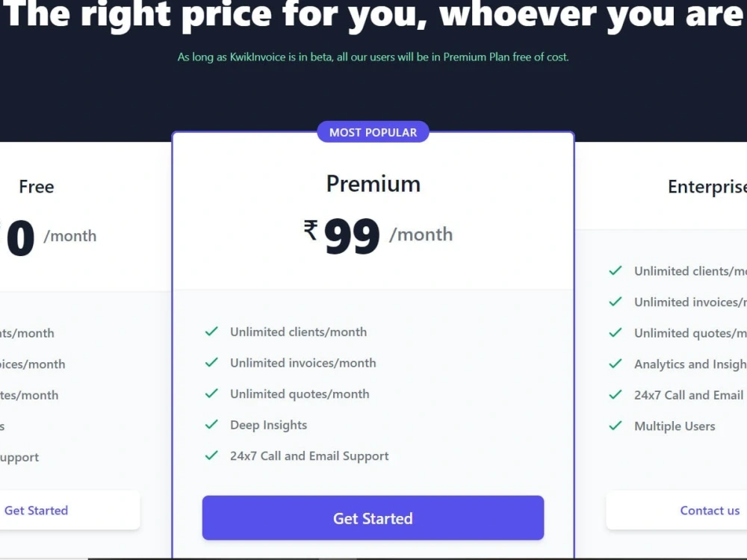Click the Deep Insights feature text
This screenshot has height=560, width=747.
[x=268, y=425]
